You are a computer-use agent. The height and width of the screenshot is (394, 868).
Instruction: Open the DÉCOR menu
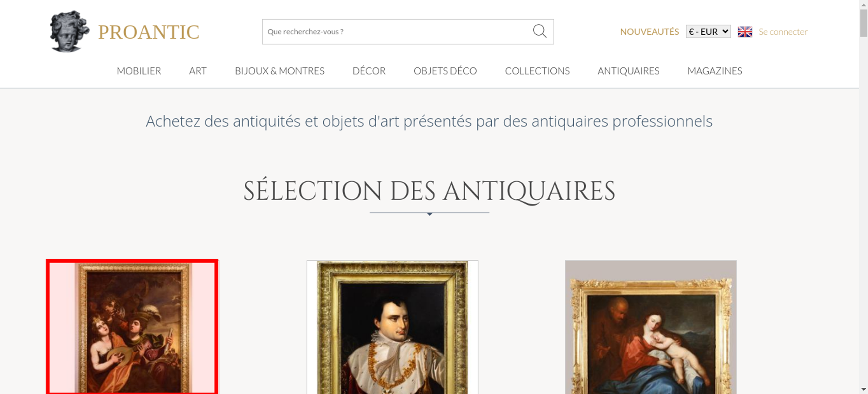coord(369,71)
